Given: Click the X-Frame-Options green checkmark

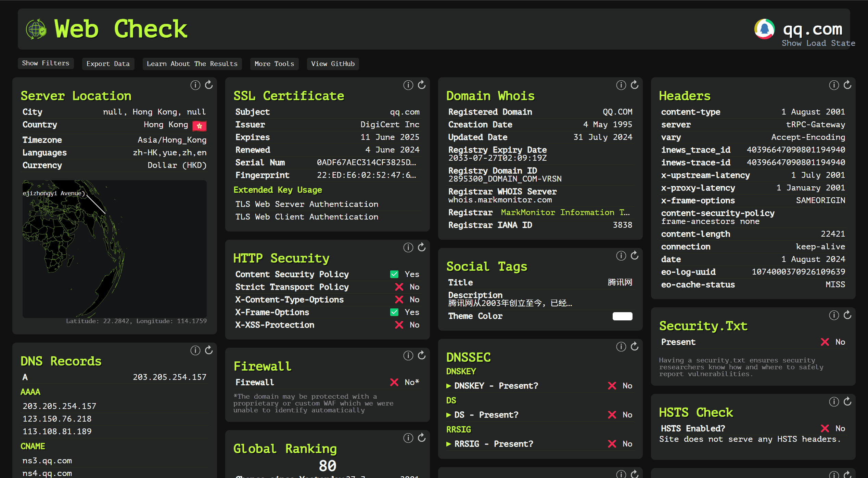Looking at the screenshot, I should click(x=394, y=312).
